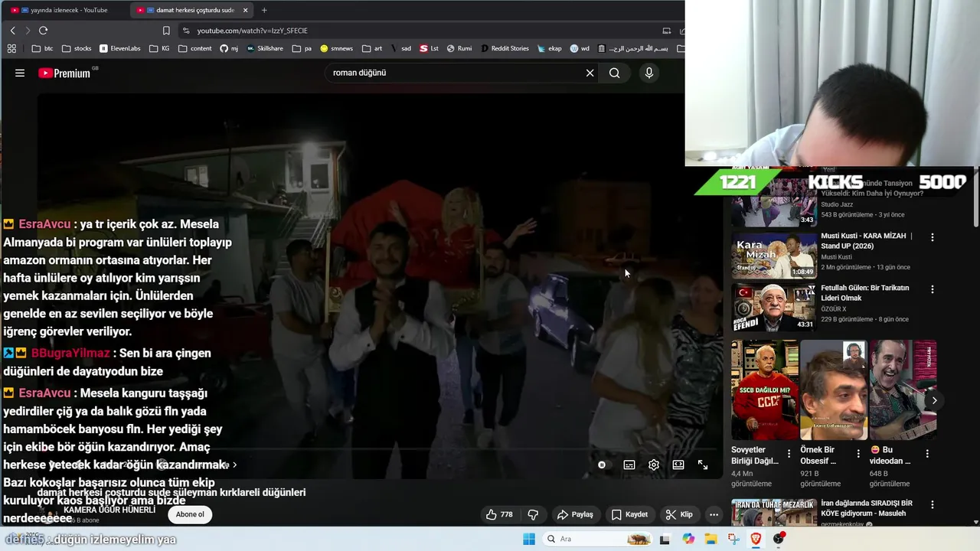Toggle subtitles in the video player
Image resolution: width=980 pixels, height=551 pixels.
click(629, 465)
